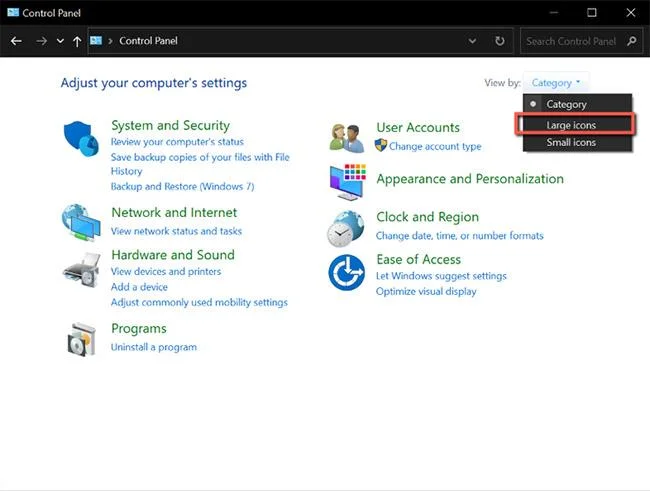Open Hardware and Sound heading link
This screenshot has height=491, width=650.
173,255
